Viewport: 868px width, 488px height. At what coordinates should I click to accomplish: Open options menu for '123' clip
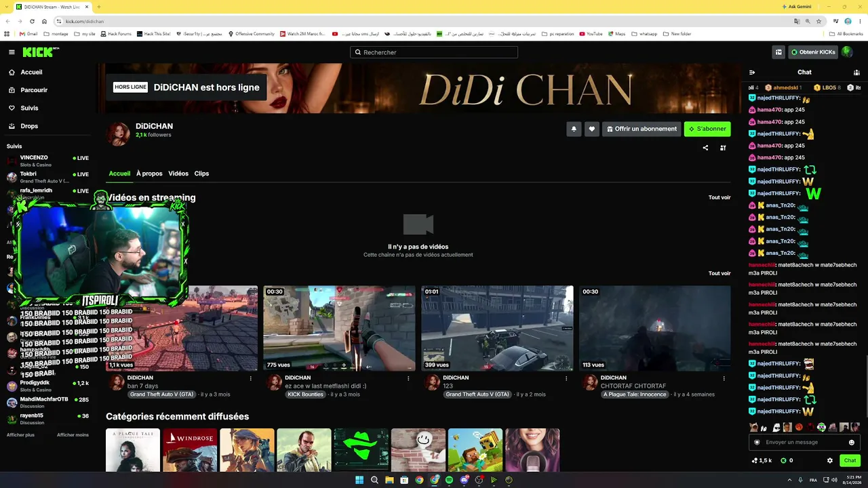click(x=566, y=378)
